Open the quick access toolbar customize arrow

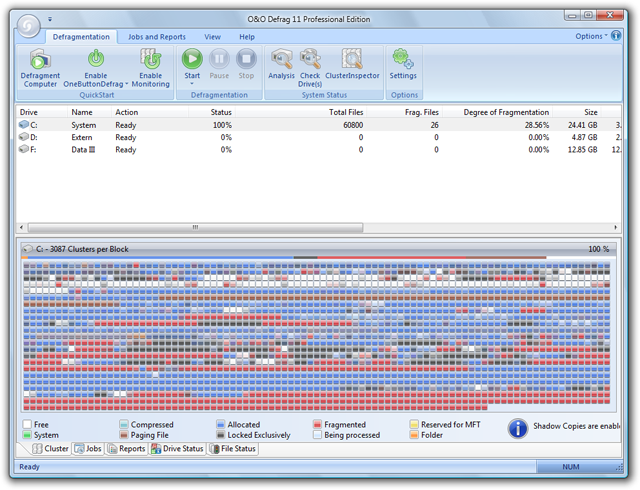click(x=50, y=19)
